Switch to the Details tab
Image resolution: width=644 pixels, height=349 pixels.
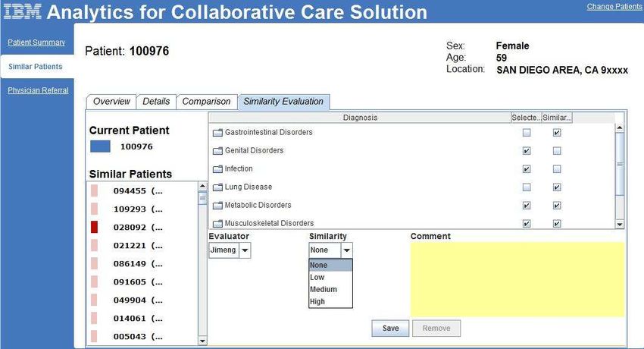(156, 102)
